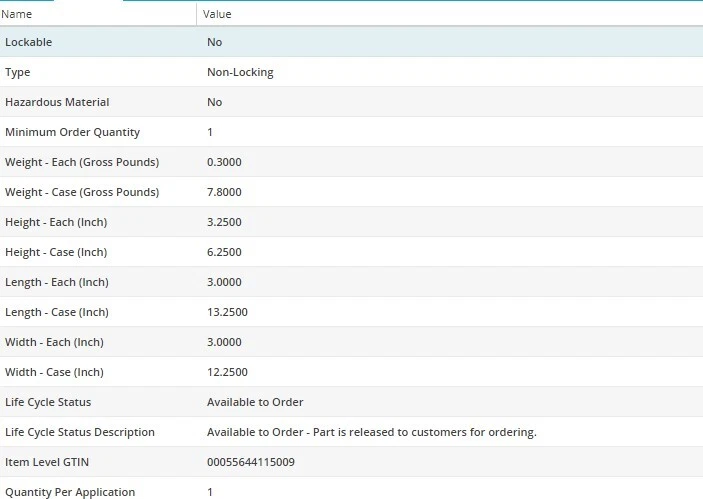Select the Hazardous Material row label
703x499 pixels.
pyautogui.click(x=57, y=102)
